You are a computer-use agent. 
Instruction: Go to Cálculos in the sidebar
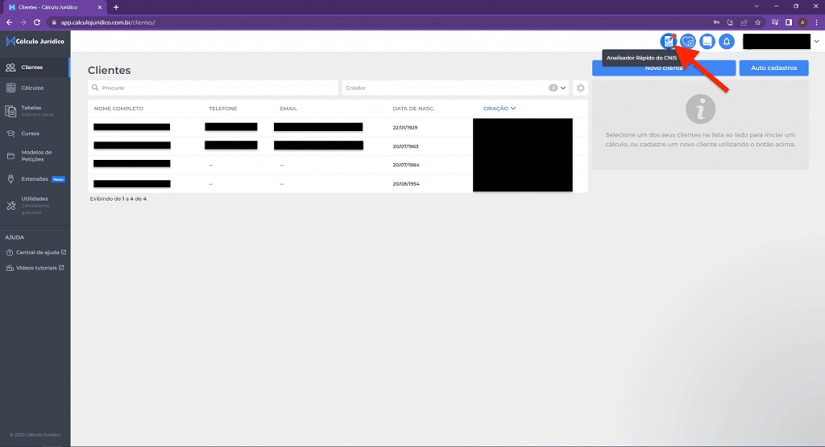32,88
